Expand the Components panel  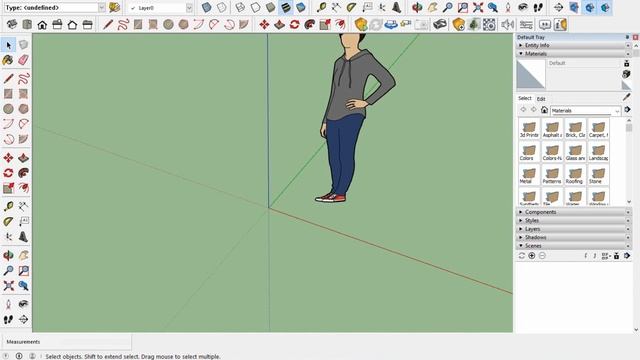pyautogui.click(x=573, y=212)
